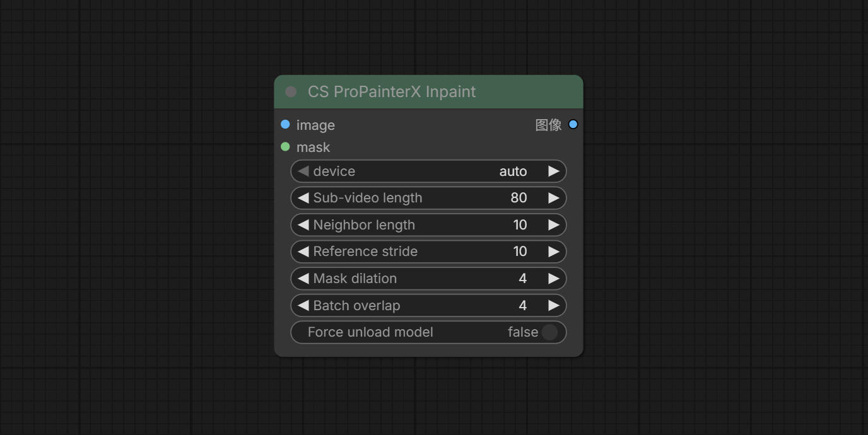Click the green mask input connector
Viewport: 868px width, 435px height.
pos(285,147)
